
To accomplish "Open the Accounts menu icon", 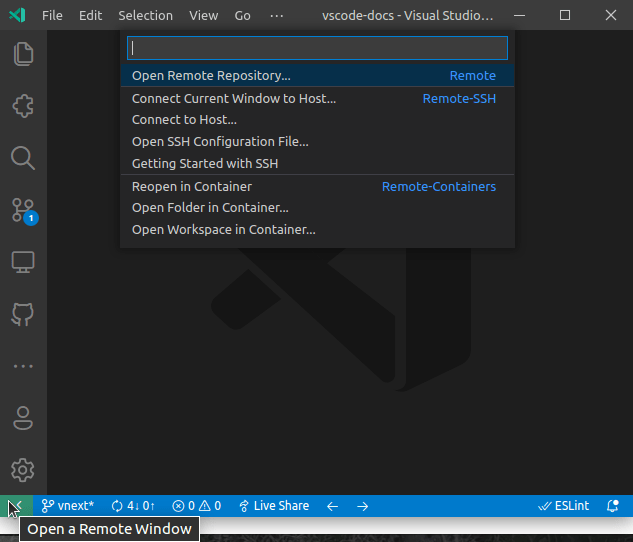I will tap(23, 417).
